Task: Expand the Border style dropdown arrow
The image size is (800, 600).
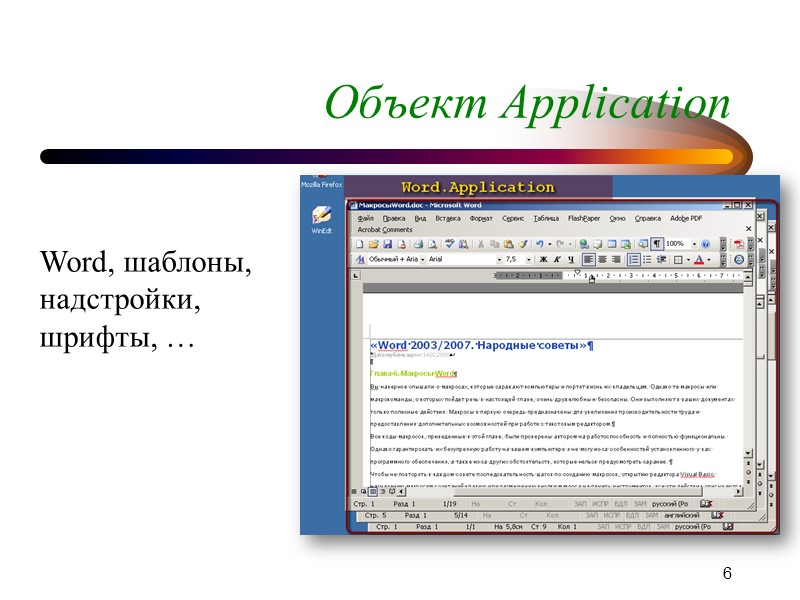Action: pos(688,259)
